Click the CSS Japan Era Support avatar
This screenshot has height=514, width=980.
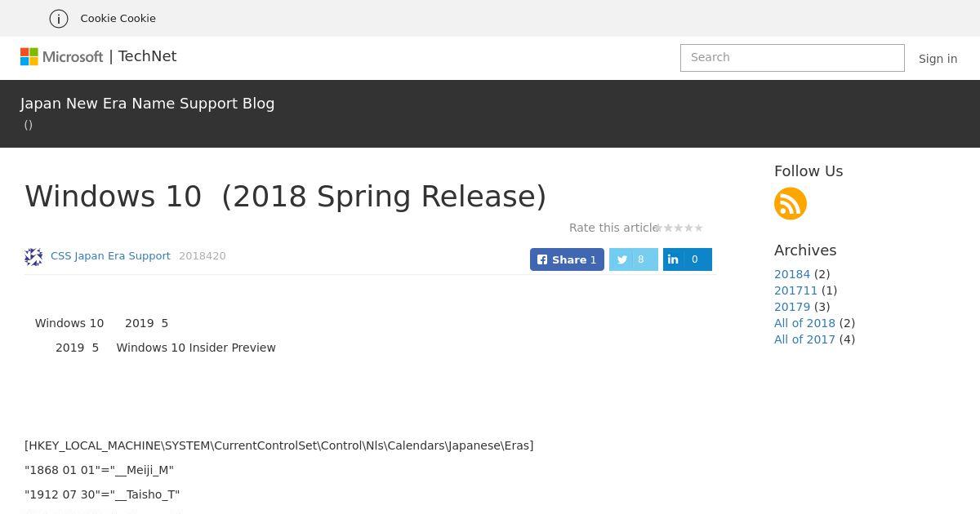click(x=33, y=257)
